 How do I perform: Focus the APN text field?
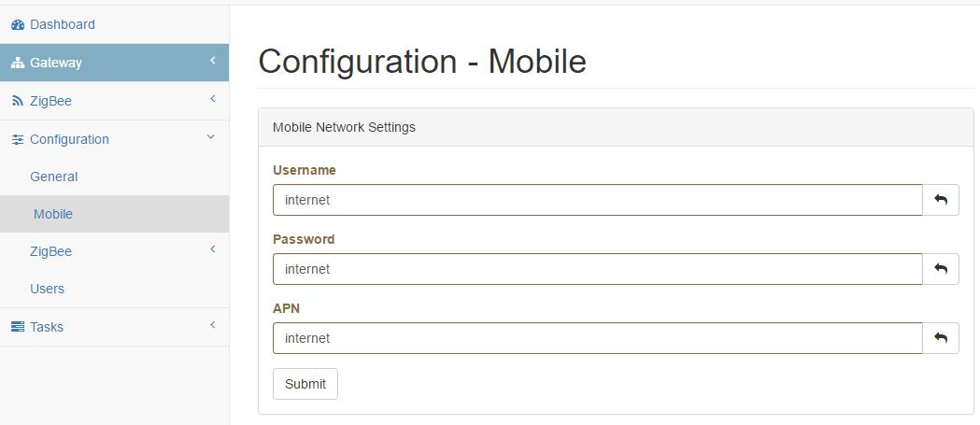coord(597,338)
